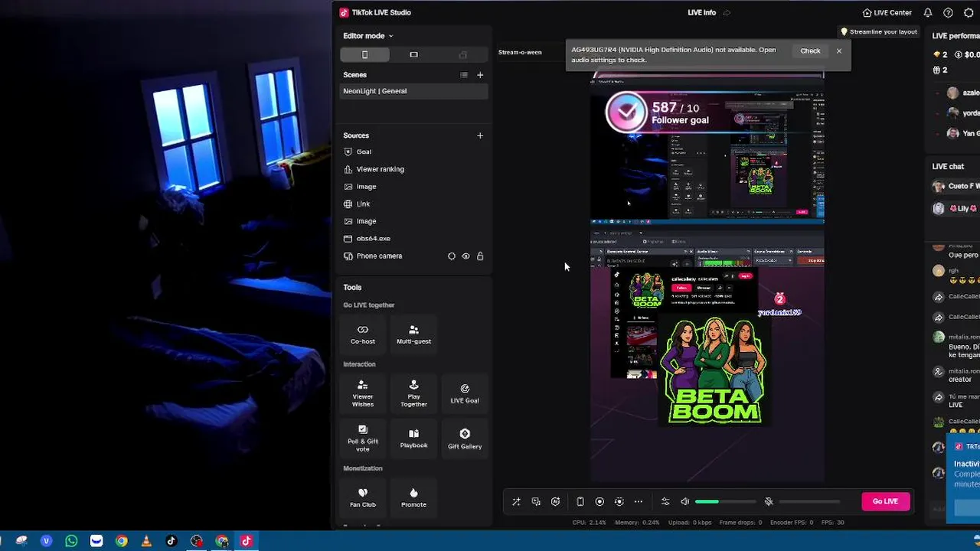Click the AI icon in bottom toolbar
Image resolution: width=980 pixels, height=551 pixels.
(556, 502)
